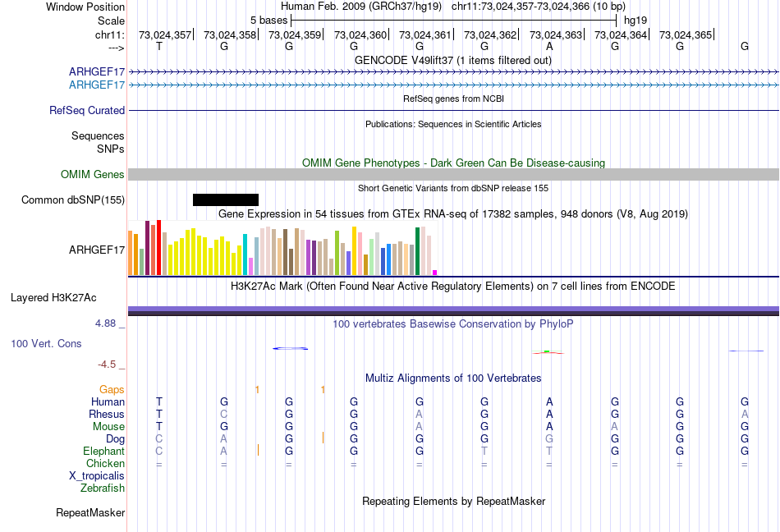Click the short magenta GTEx bar at the end
Image resolution: width=780 pixels, height=532 pixels.
click(435, 273)
